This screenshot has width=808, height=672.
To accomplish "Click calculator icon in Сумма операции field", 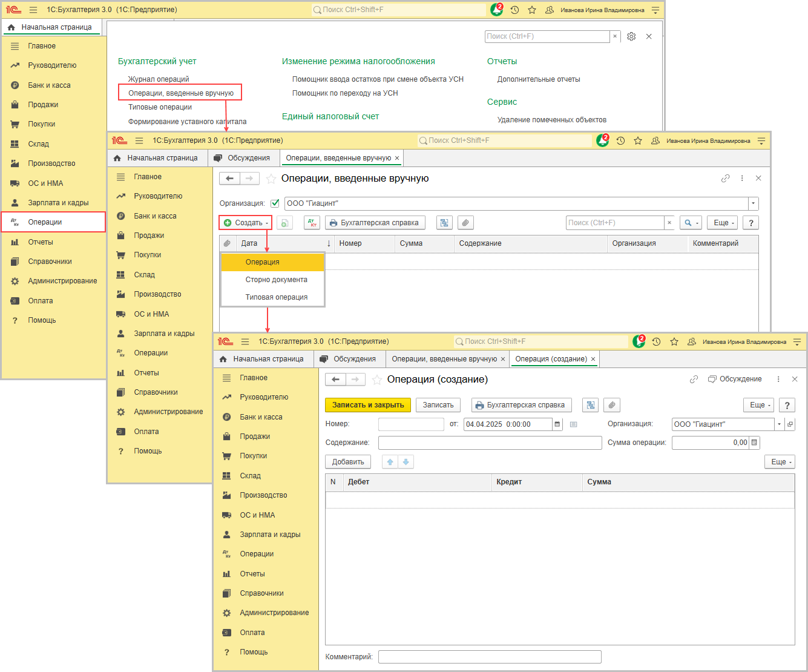I will (x=754, y=443).
